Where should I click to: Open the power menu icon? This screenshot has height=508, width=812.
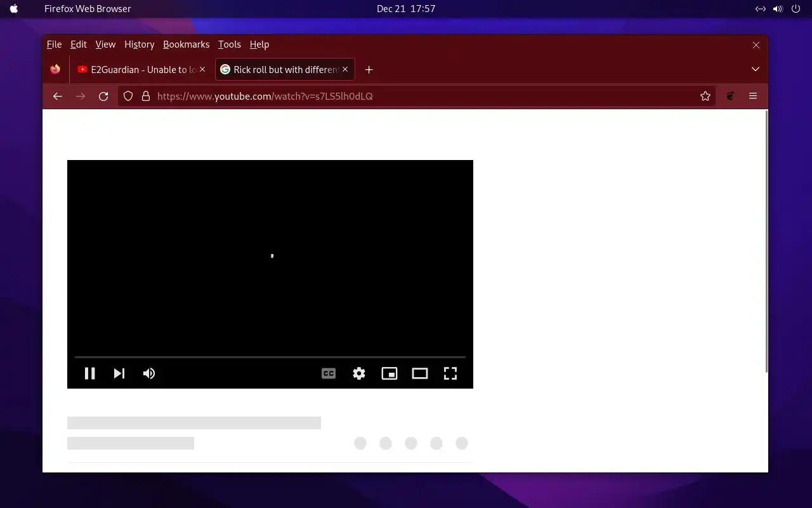point(796,9)
